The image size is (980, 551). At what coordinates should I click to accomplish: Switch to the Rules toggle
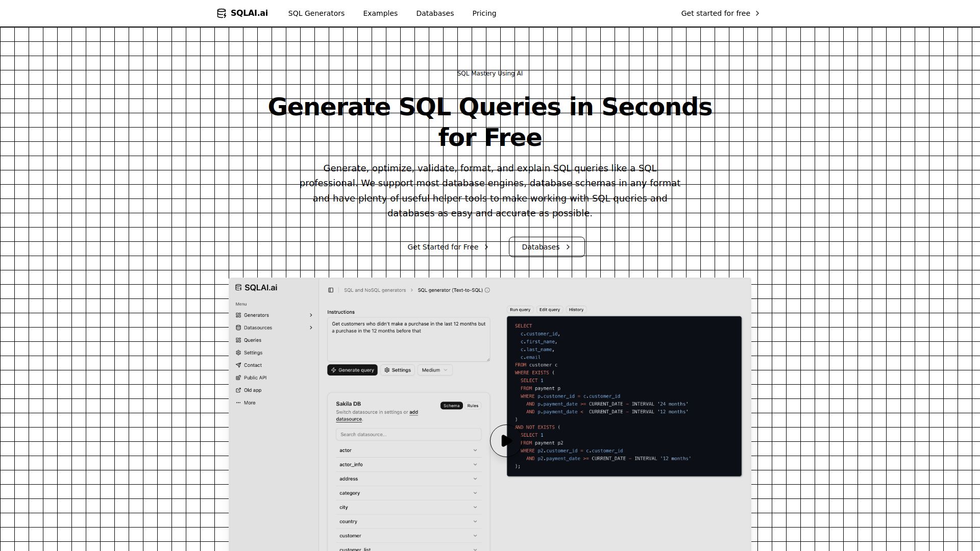pos(473,406)
